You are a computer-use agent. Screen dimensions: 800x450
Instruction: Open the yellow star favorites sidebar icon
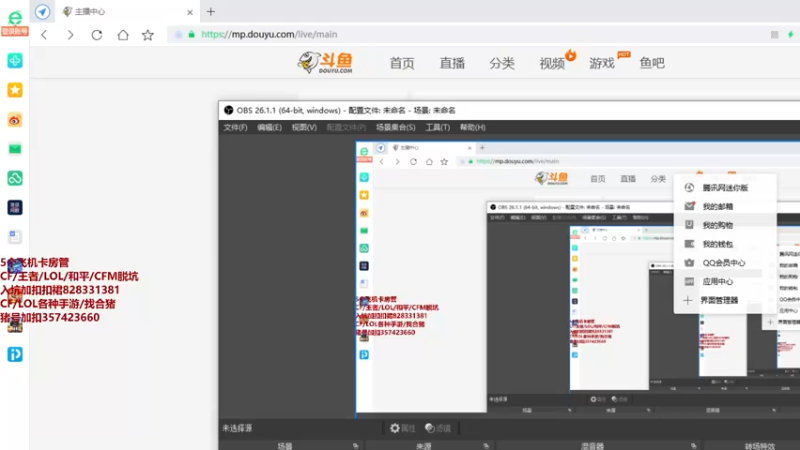pos(15,90)
